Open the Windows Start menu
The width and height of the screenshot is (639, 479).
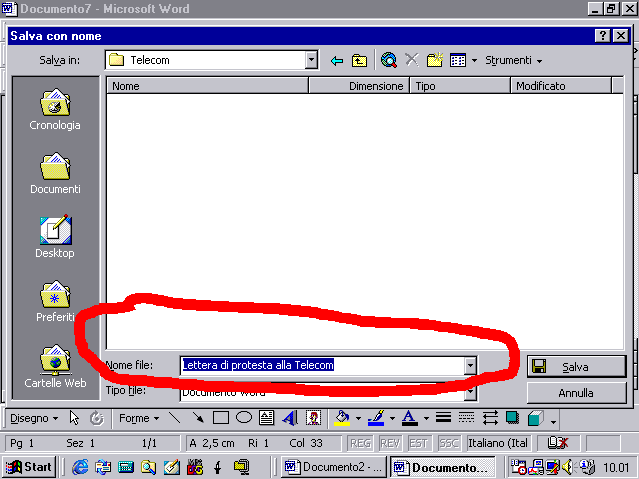(29, 467)
